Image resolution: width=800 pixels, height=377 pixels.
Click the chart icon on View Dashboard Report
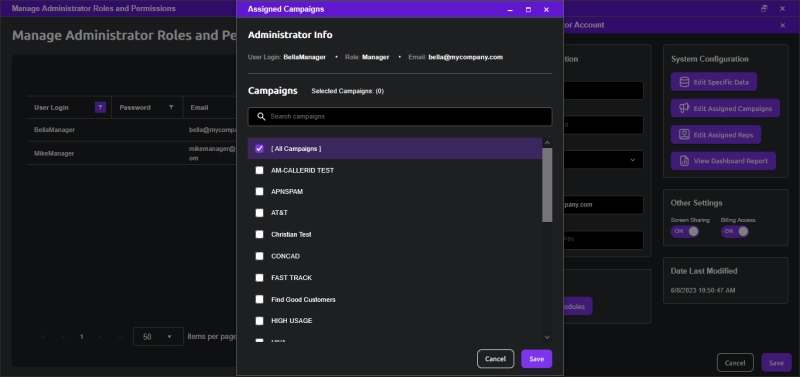(x=684, y=161)
